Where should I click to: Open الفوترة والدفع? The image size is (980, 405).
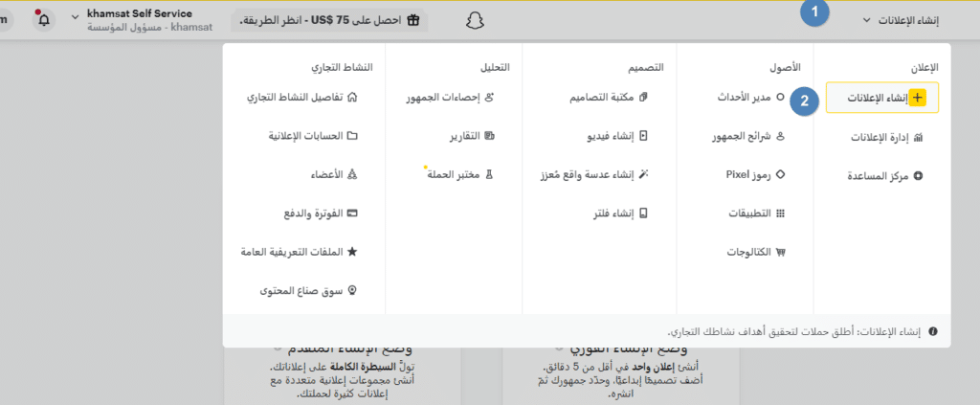(x=321, y=214)
